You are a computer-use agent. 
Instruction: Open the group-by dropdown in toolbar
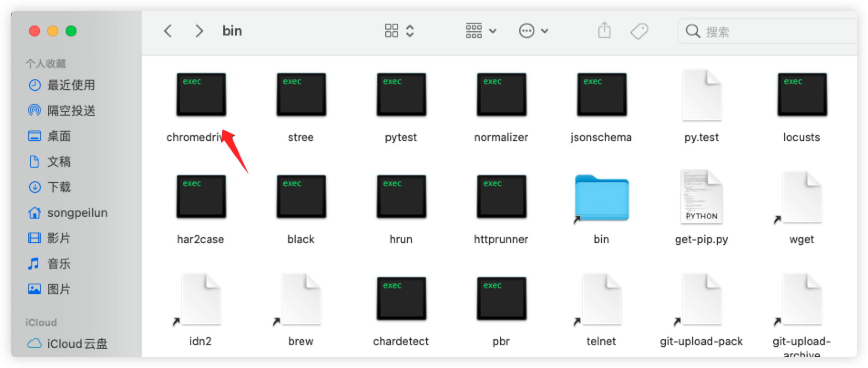(481, 31)
